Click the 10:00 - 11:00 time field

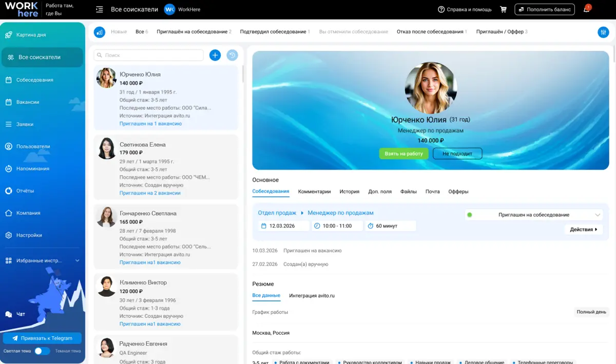coord(337,226)
